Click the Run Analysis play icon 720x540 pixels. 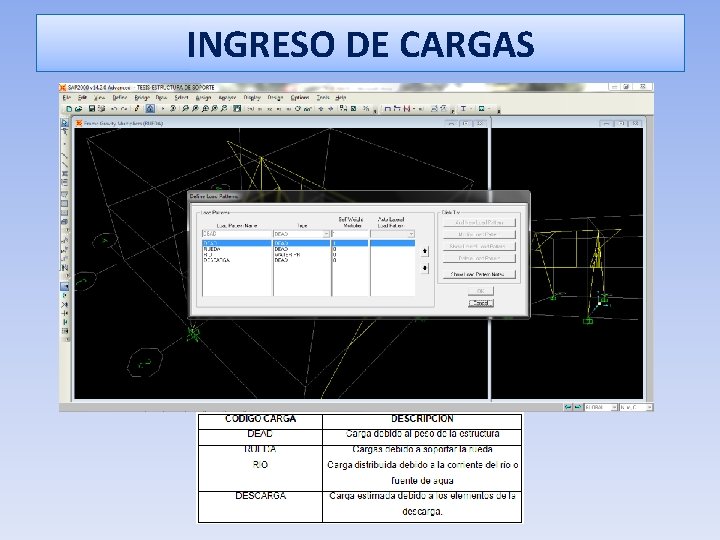tap(163, 109)
